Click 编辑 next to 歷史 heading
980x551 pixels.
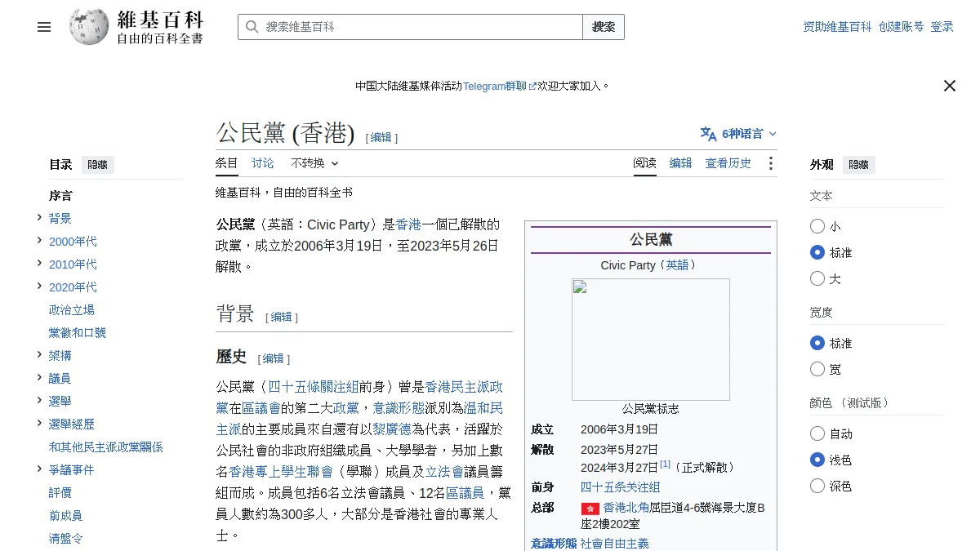tap(274, 359)
